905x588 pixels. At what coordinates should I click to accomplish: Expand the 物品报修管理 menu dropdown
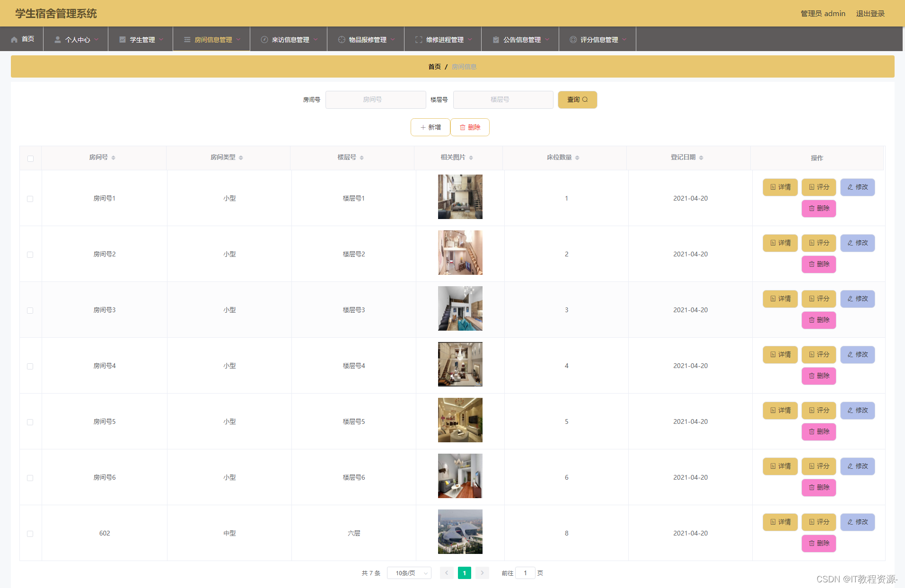click(366, 40)
